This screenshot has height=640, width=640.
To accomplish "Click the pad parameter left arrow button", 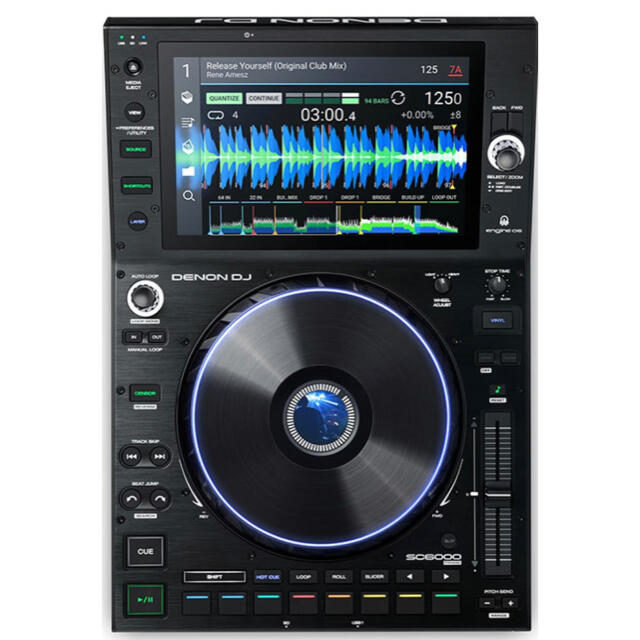I will tap(409, 577).
